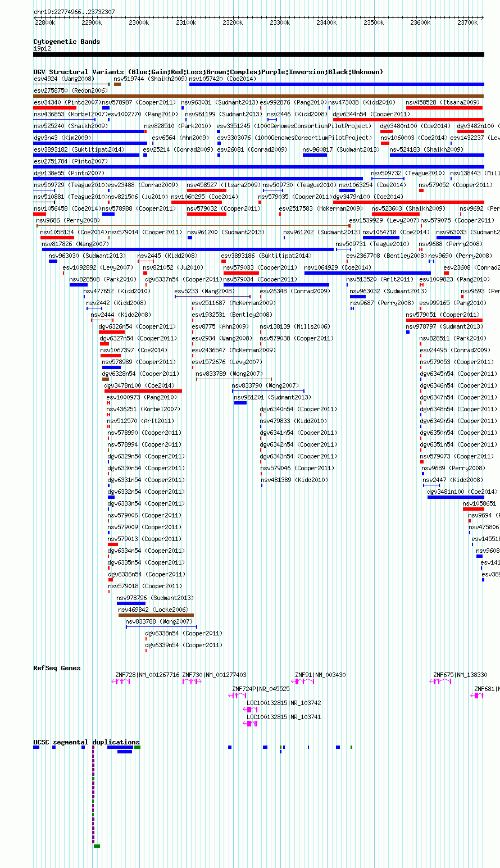Select variant nsv473038 (Kidd2010)

[362, 102]
